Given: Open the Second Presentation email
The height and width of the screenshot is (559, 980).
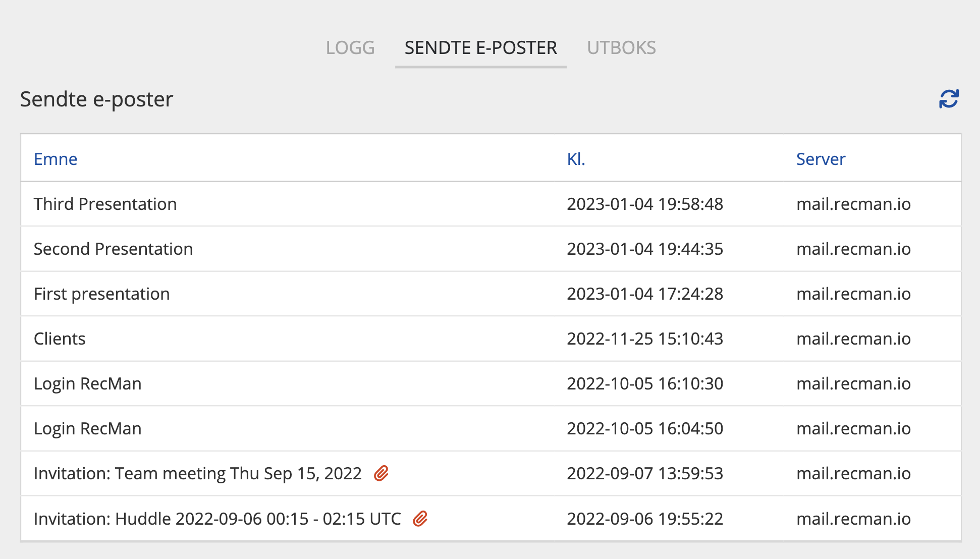Looking at the screenshot, I should (x=113, y=249).
